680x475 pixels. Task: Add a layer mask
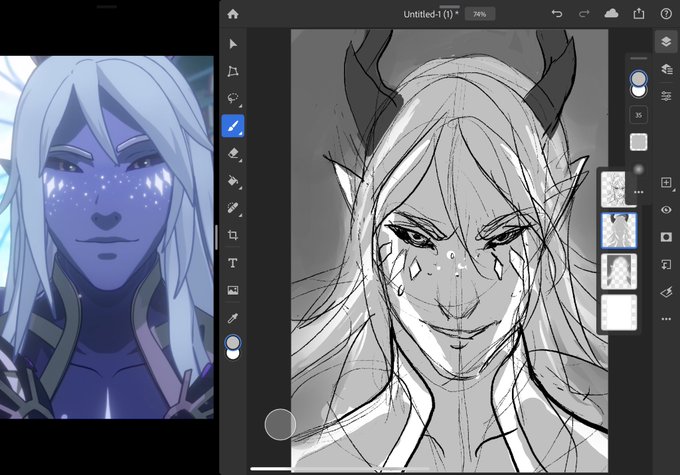coord(666,237)
